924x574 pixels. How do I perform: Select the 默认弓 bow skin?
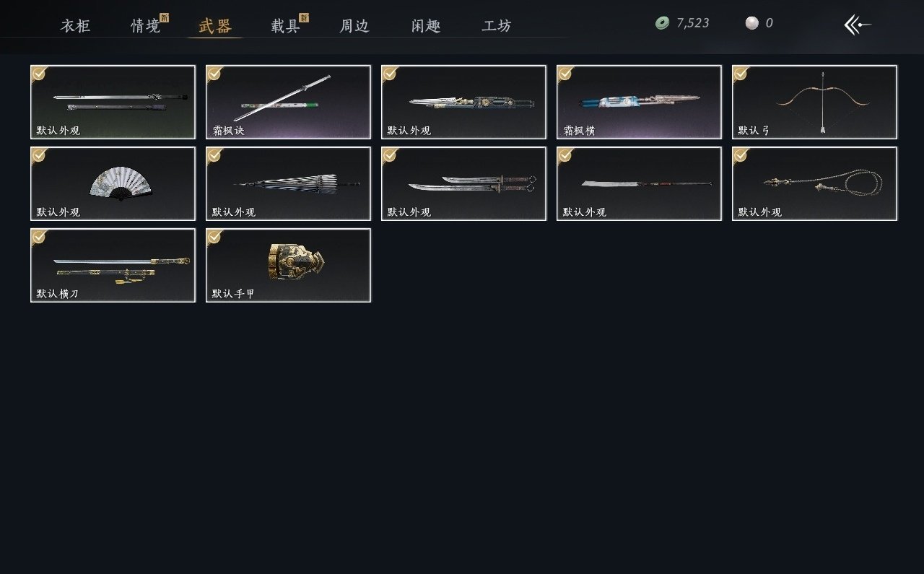(814, 102)
